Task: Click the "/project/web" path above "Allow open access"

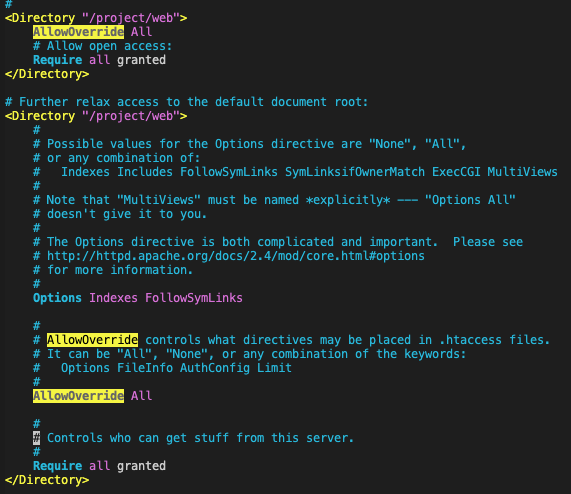Action: [x=131, y=18]
